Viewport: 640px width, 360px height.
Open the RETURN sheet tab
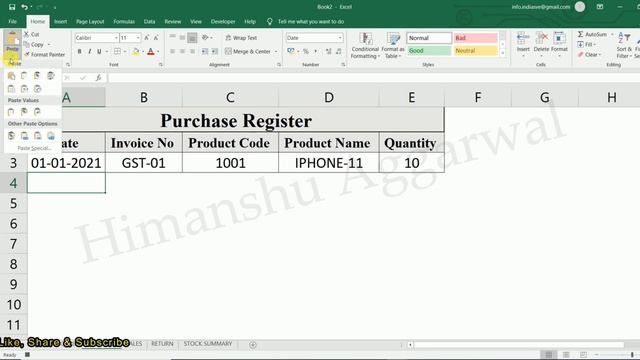pos(162,344)
